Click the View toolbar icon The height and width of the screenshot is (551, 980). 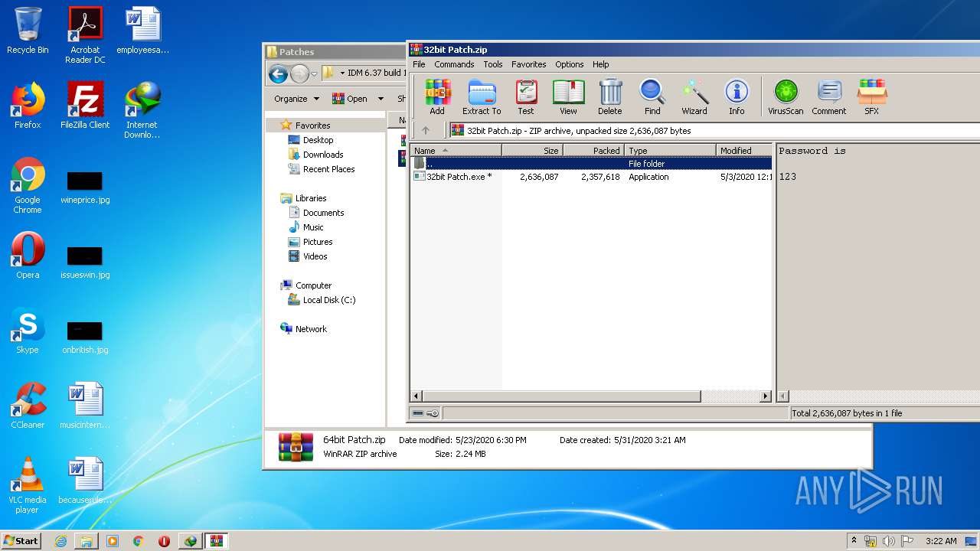tap(568, 97)
